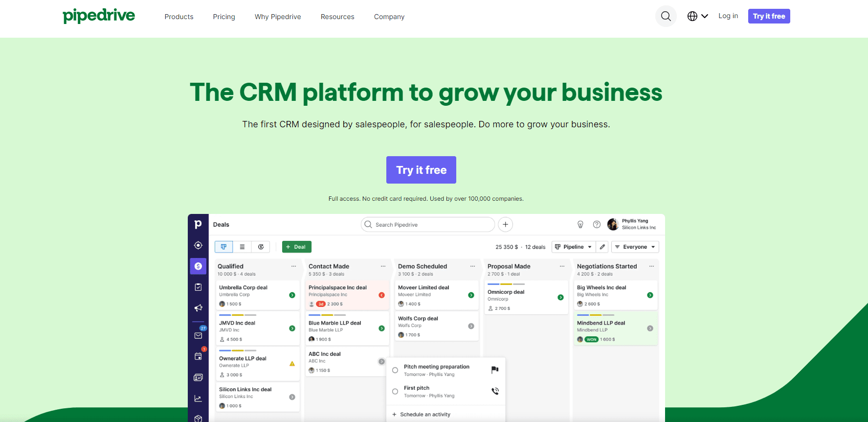868x422 pixels.
Task: Expand the Everyone filter dropdown
Action: pyautogui.click(x=635, y=247)
